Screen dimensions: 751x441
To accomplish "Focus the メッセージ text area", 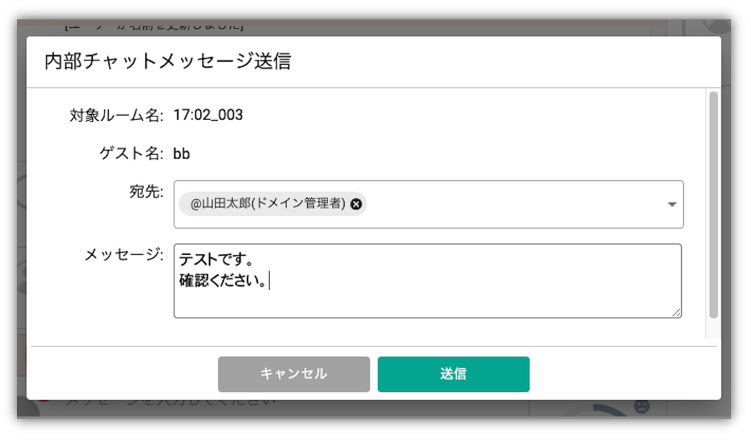I will tap(428, 281).
